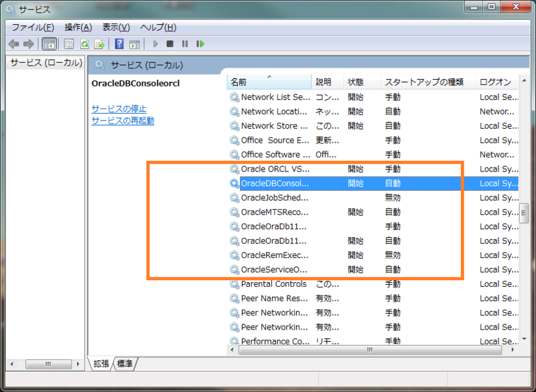Select the Performance Co... service name

click(275, 341)
